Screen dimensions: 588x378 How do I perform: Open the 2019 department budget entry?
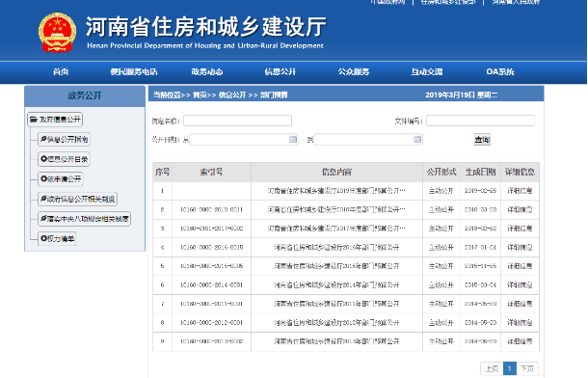coord(336,191)
